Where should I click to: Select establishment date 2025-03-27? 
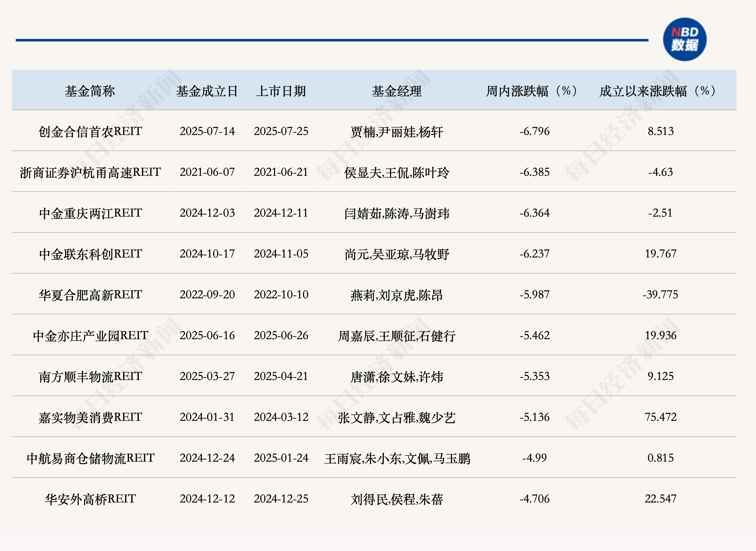[207, 377]
